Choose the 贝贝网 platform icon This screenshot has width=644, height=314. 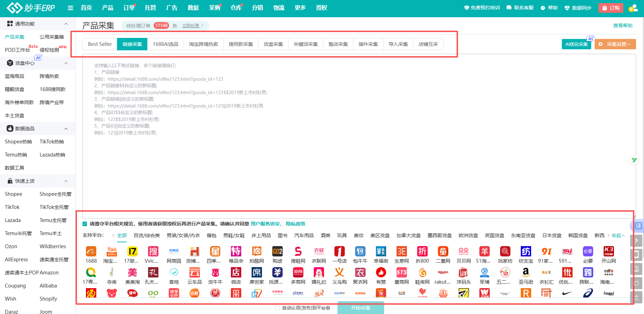tap(464, 251)
